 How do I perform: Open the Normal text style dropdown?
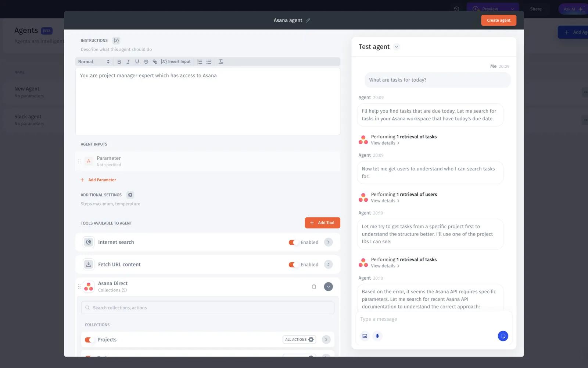94,62
